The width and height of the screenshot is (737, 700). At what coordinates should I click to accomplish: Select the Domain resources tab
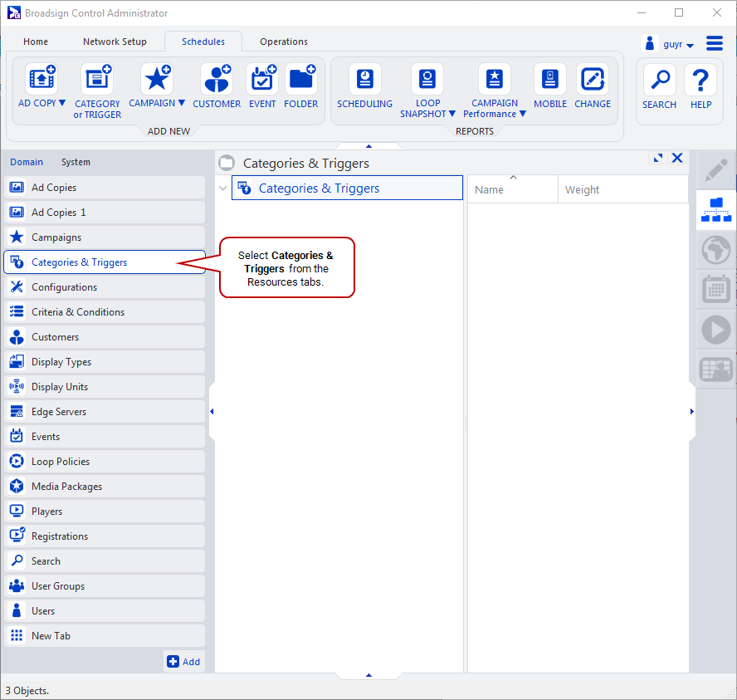27,162
